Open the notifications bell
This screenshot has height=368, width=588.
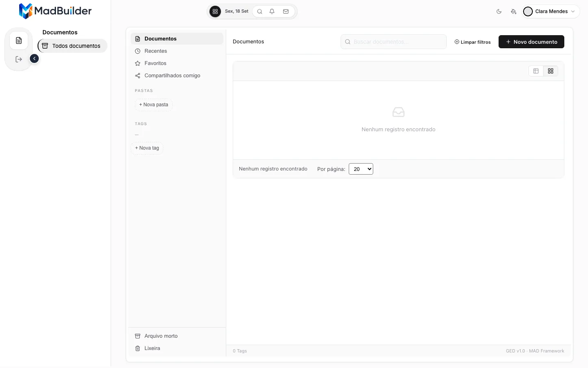pos(272,11)
